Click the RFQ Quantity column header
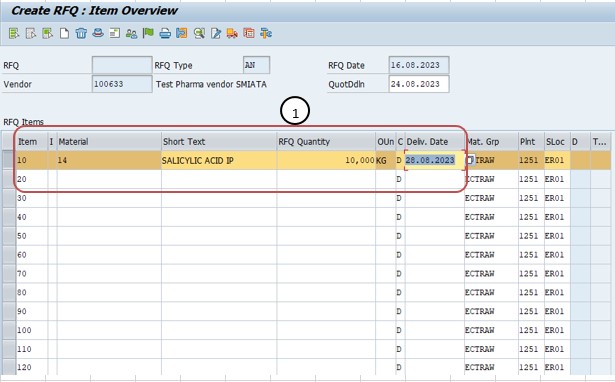The image size is (615, 382). click(x=326, y=142)
